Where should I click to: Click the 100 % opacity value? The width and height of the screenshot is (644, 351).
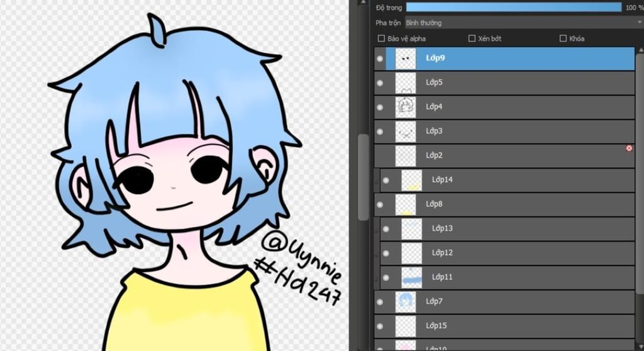coord(635,8)
